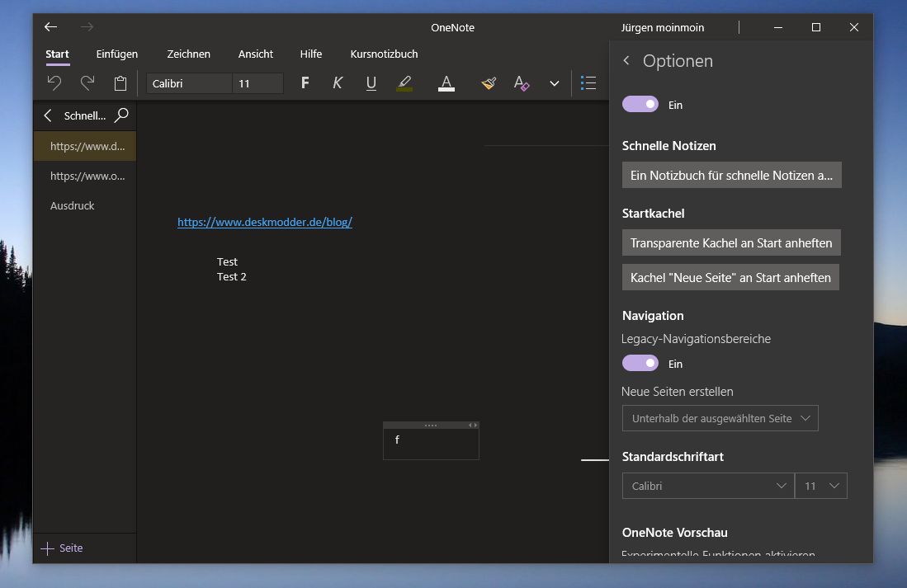Open the default font size 11 dropdown
The width and height of the screenshot is (907, 588).
[x=821, y=486]
